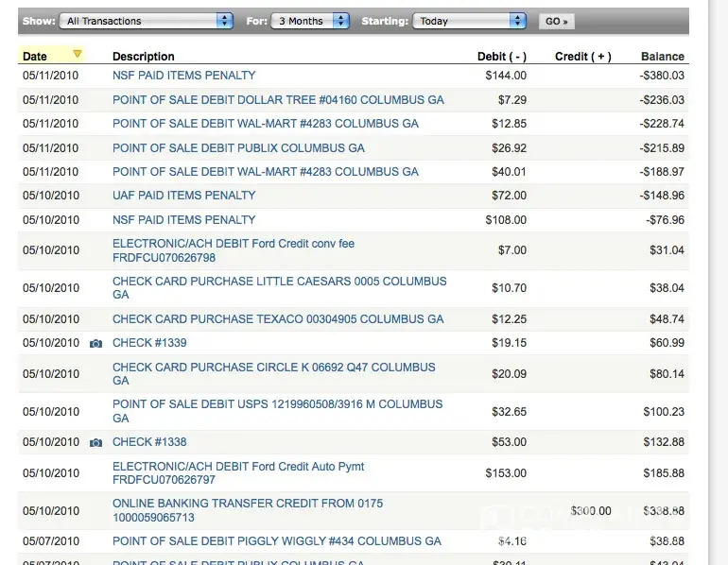The height and width of the screenshot is (565, 728).
Task: Click the Date column sort arrow
Action: click(78, 55)
